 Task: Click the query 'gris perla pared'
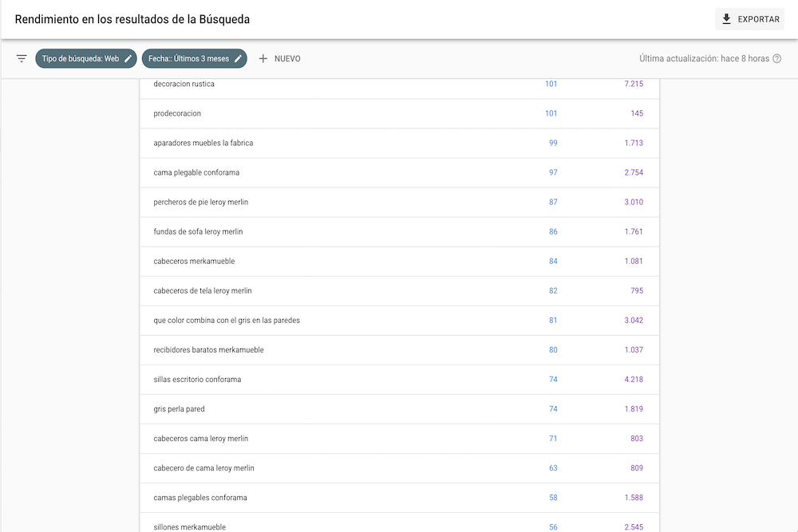click(x=180, y=408)
